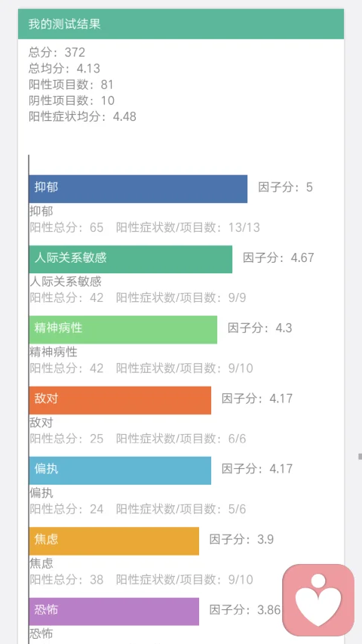Viewport: 362px width, 644px height.
Task: Select 阳性症状均分：4.48 text
Action: click(82, 116)
